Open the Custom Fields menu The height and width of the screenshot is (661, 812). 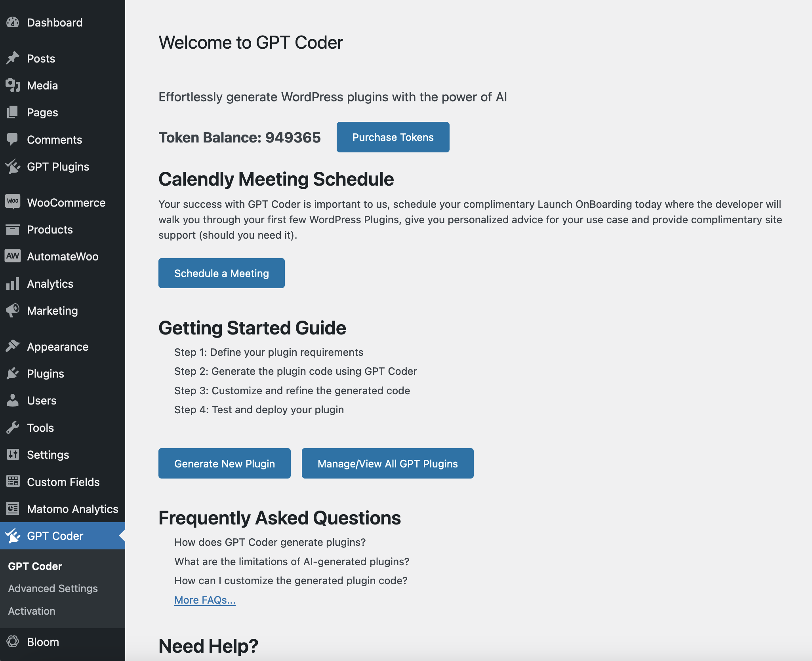[x=63, y=482]
